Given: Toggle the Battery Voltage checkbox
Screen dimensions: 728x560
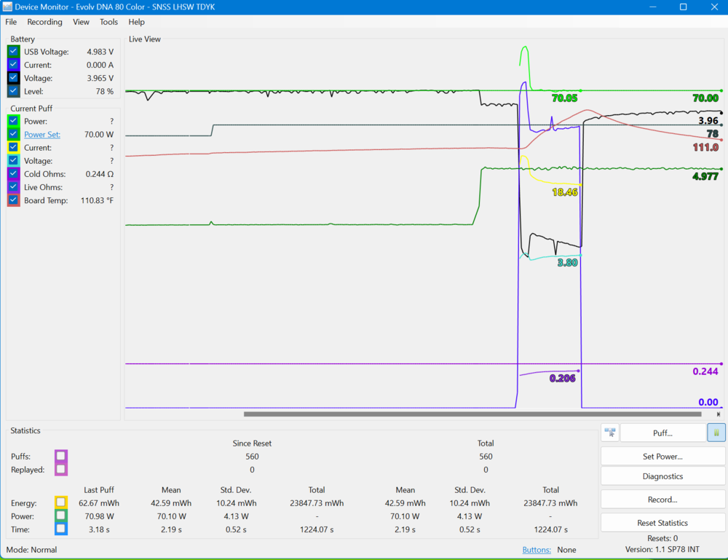Looking at the screenshot, I should 13,78.
